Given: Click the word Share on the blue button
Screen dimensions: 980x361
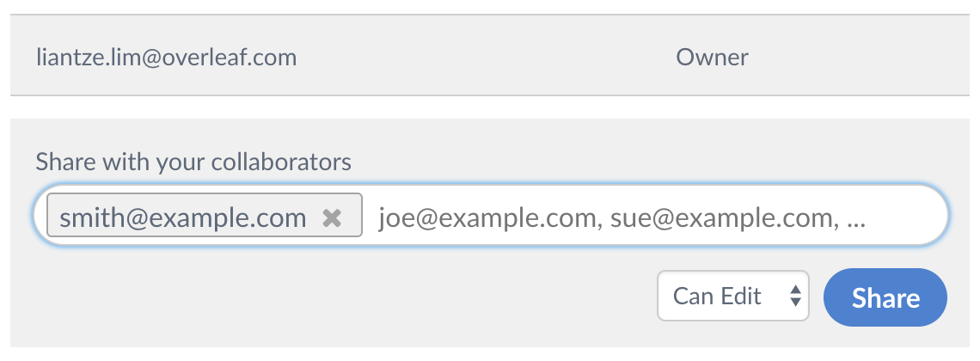Looking at the screenshot, I should pos(885,298).
